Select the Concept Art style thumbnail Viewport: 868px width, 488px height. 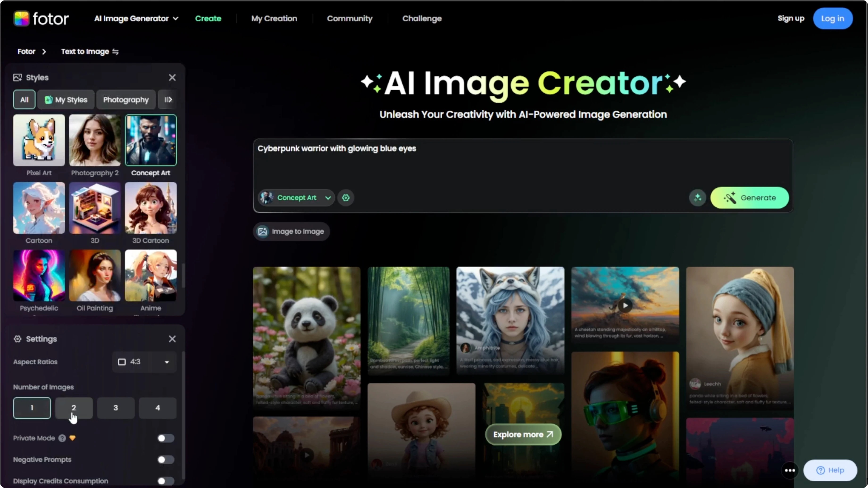click(151, 140)
